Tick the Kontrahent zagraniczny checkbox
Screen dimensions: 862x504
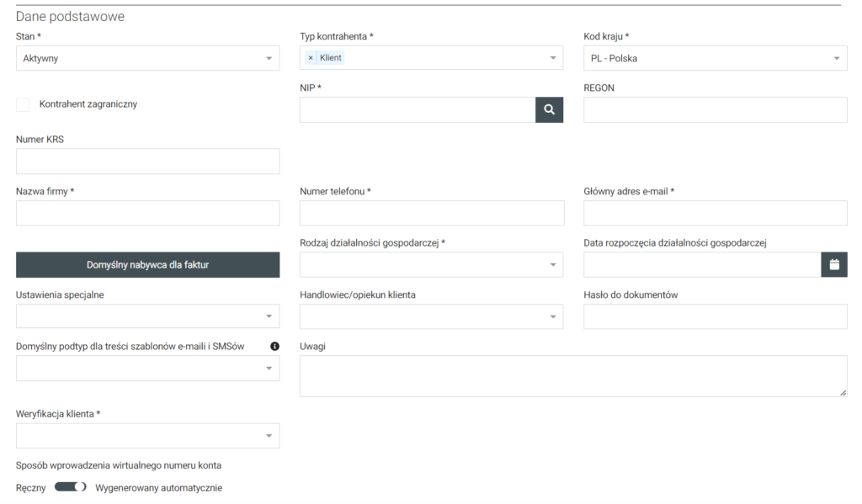click(x=23, y=104)
